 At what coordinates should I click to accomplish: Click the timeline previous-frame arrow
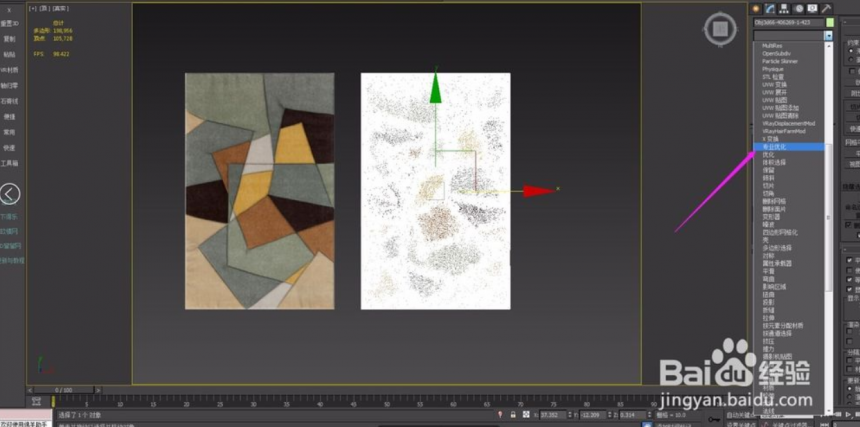(30, 390)
